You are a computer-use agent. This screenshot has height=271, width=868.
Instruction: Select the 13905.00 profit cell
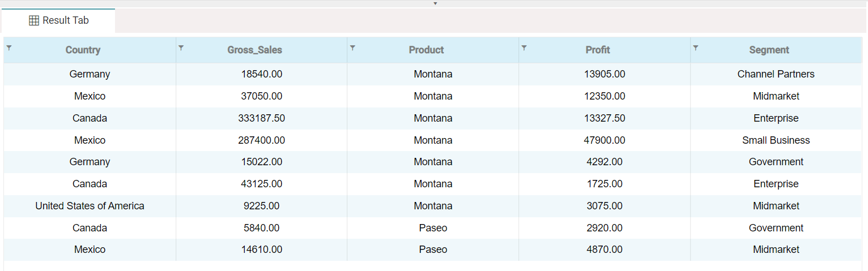click(x=605, y=74)
